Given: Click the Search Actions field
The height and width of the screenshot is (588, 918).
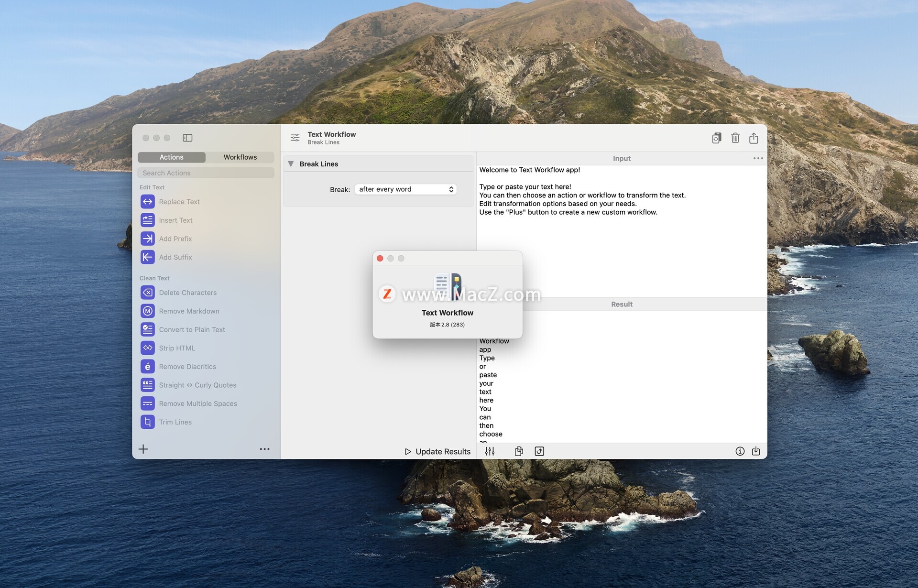Looking at the screenshot, I should tap(206, 173).
